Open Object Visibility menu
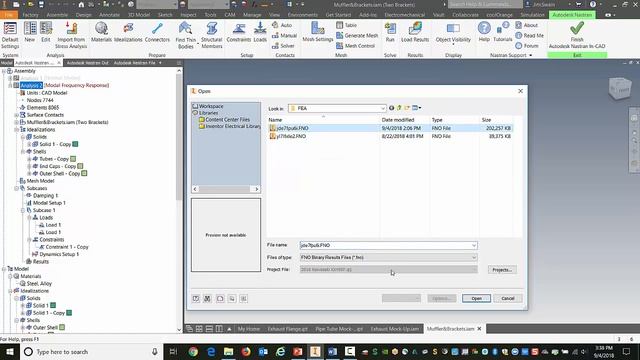 pyautogui.click(x=453, y=32)
